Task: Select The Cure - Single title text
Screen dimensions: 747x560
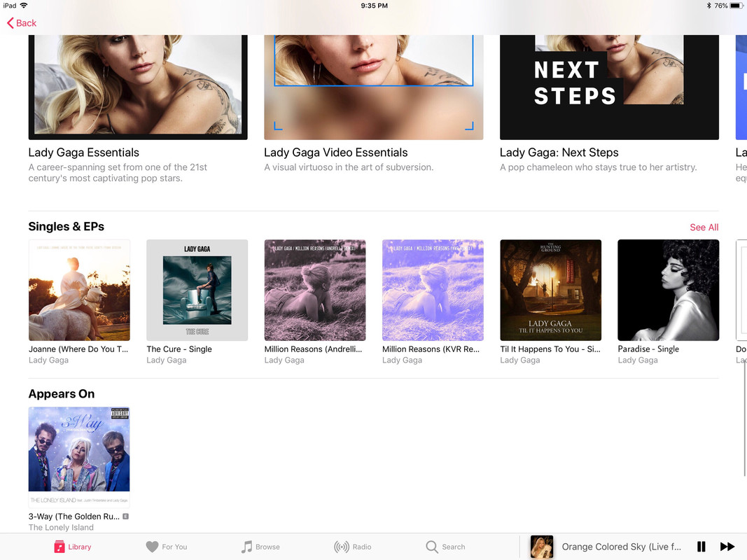Action: pos(179,349)
